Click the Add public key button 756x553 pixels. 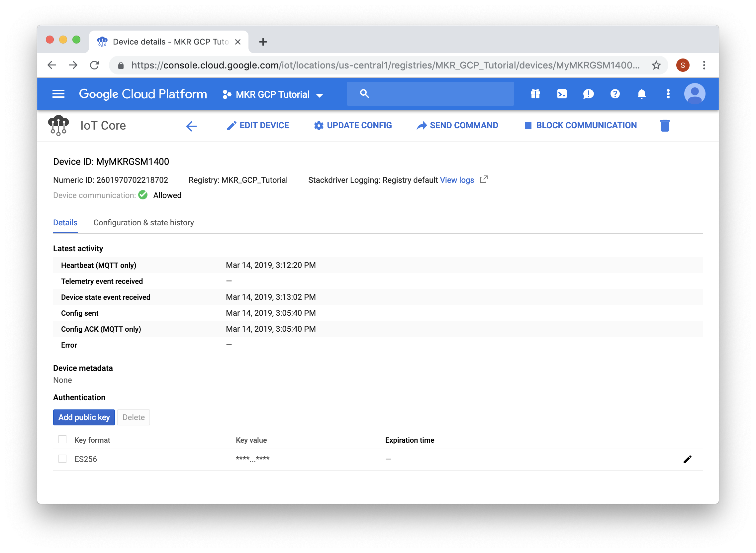tap(84, 417)
